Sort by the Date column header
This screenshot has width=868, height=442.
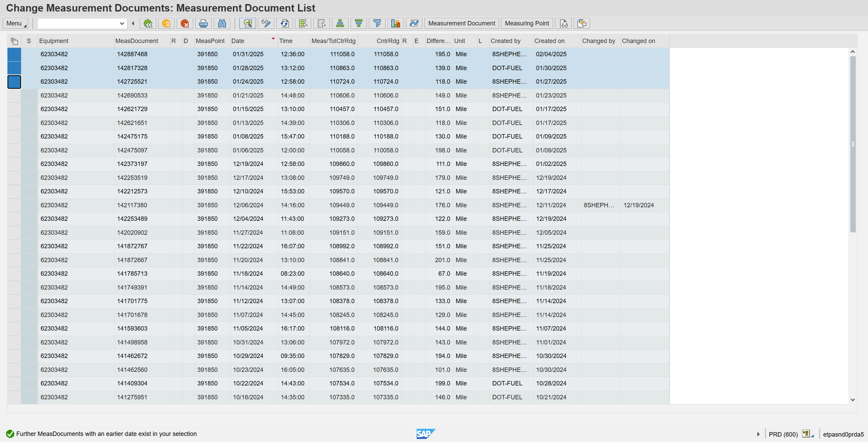click(254, 41)
